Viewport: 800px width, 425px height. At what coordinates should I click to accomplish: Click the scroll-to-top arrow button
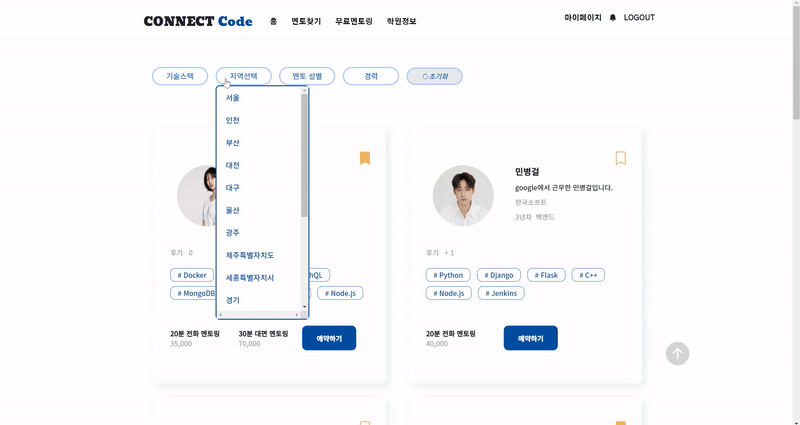point(678,353)
